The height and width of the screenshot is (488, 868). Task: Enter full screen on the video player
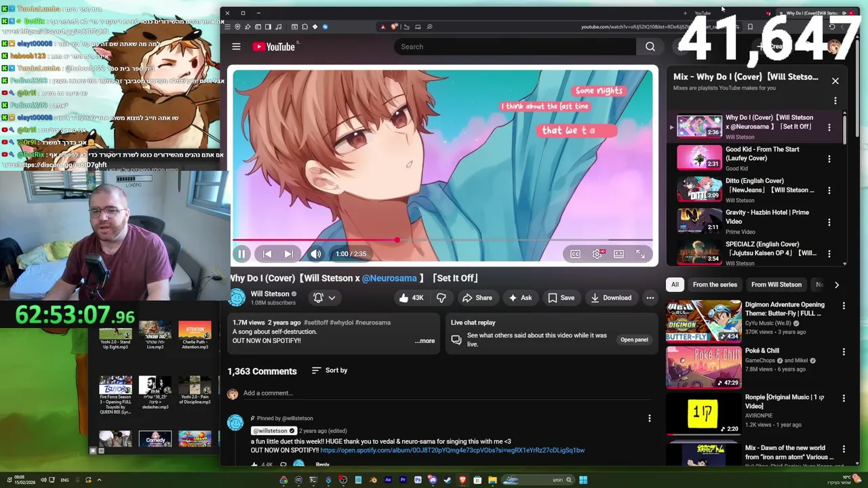point(641,254)
